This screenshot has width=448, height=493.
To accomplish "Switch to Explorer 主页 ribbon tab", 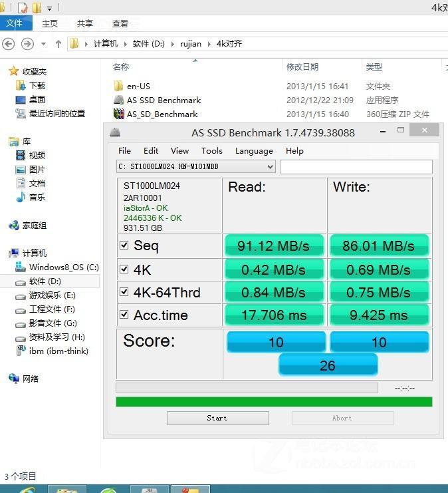I will tap(50, 23).
